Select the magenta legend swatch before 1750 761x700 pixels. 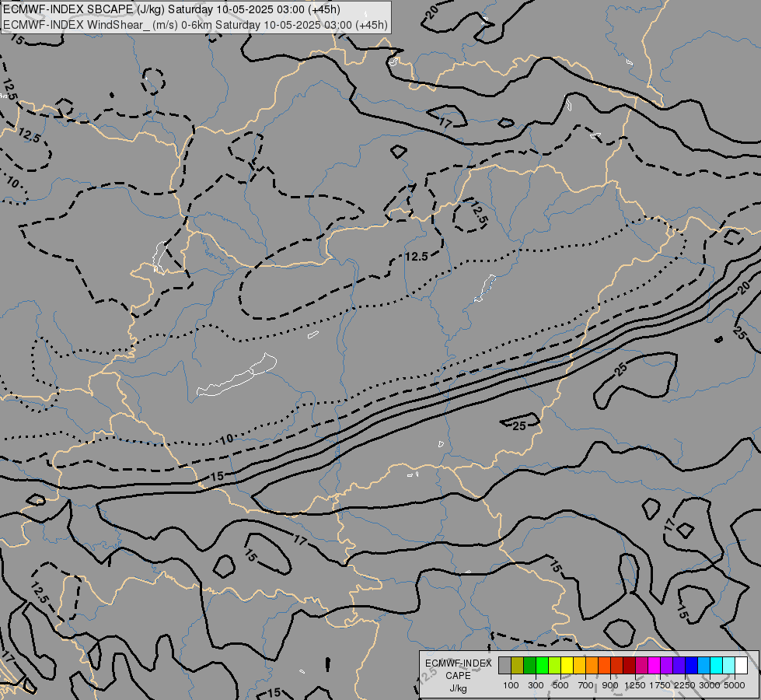pyautogui.click(x=655, y=665)
